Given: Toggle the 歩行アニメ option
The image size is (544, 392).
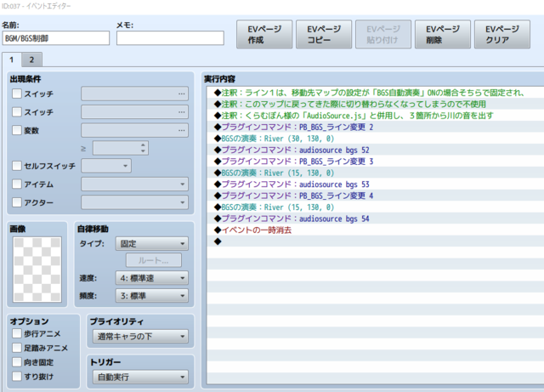Looking at the screenshot, I should point(17,333).
